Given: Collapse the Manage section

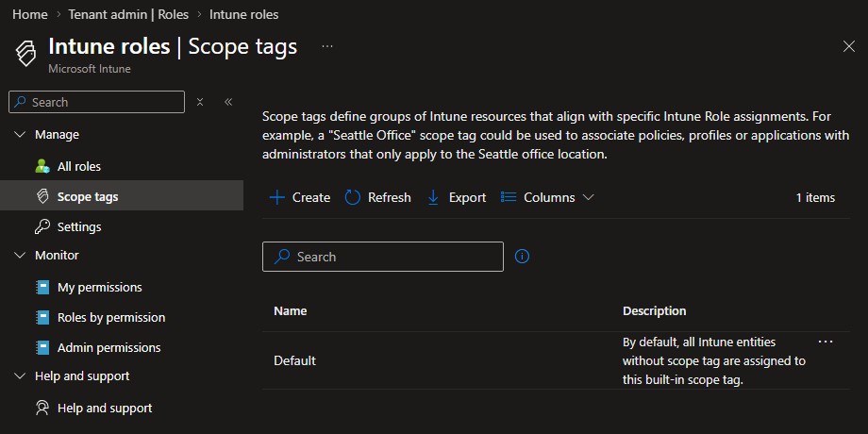Looking at the screenshot, I should [21, 135].
